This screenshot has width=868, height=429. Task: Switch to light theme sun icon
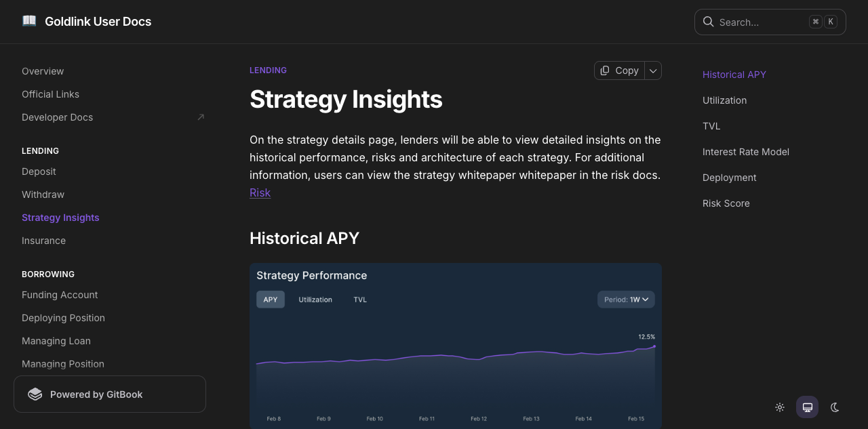(x=780, y=407)
